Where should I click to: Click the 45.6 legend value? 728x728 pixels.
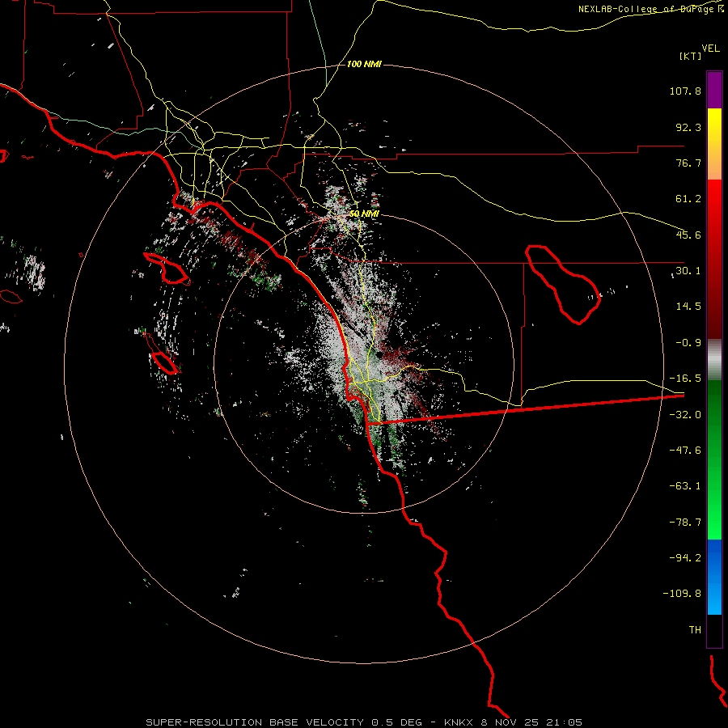(688, 235)
